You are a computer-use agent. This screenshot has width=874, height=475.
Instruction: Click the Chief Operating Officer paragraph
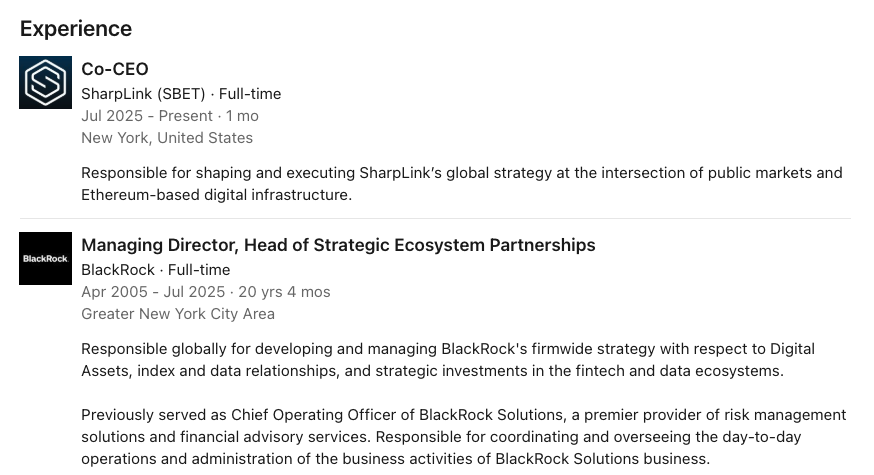coord(463,436)
